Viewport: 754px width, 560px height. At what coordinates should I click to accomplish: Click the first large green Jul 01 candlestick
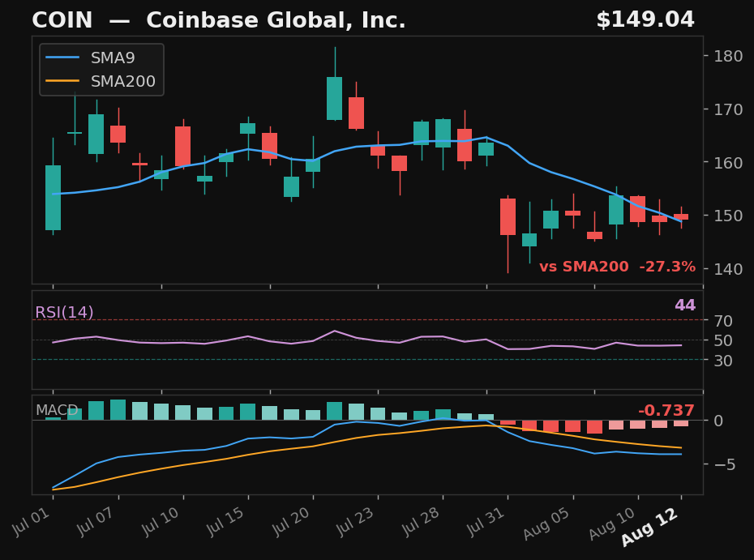pyautogui.click(x=53, y=198)
